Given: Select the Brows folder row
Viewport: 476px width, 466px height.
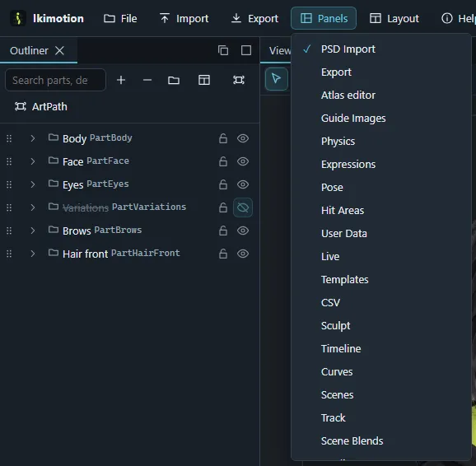Looking at the screenshot, I should (x=129, y=231).
